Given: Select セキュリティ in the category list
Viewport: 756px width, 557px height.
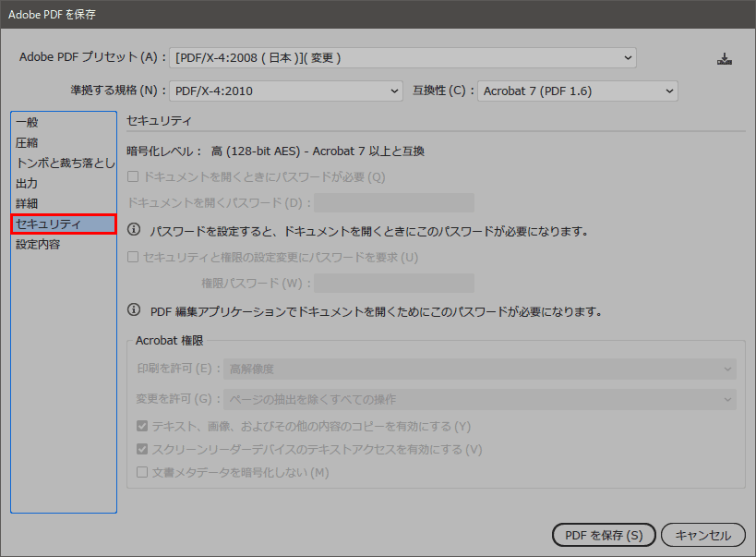Looking at the screenshot, I should [64, 224].
